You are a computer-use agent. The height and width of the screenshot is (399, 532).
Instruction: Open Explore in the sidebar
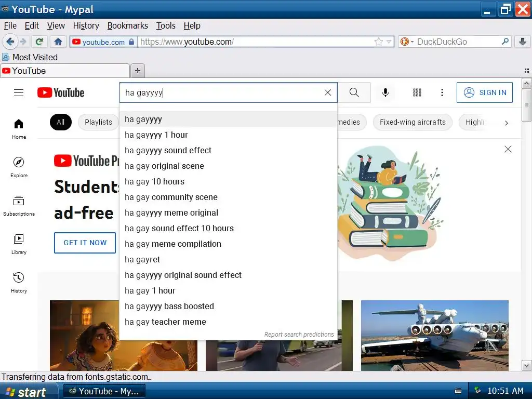click(19, 167)
